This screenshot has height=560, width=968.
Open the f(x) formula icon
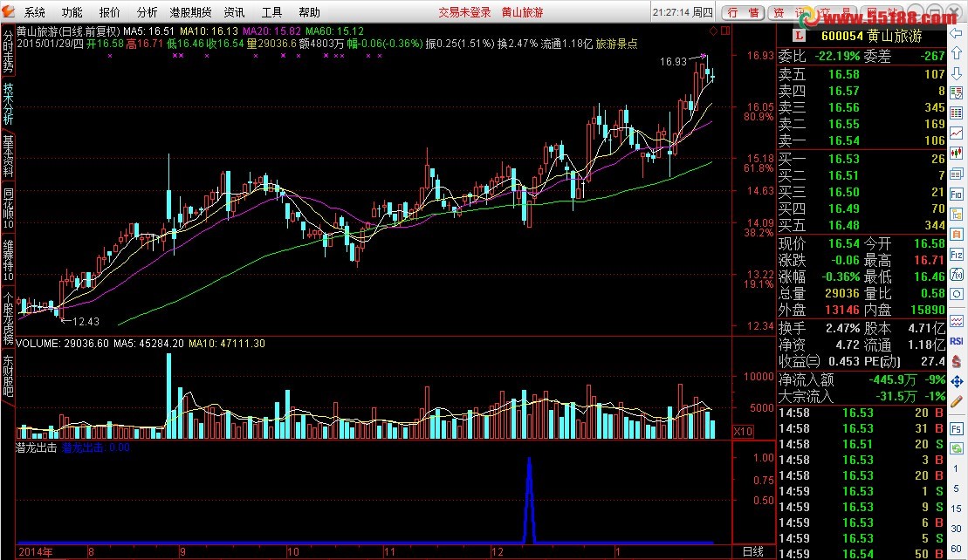coord(957,274)
